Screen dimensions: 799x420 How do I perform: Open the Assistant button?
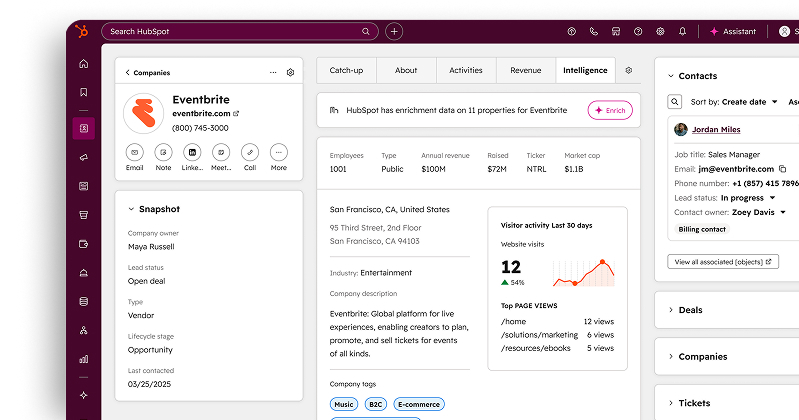point(733,32)
